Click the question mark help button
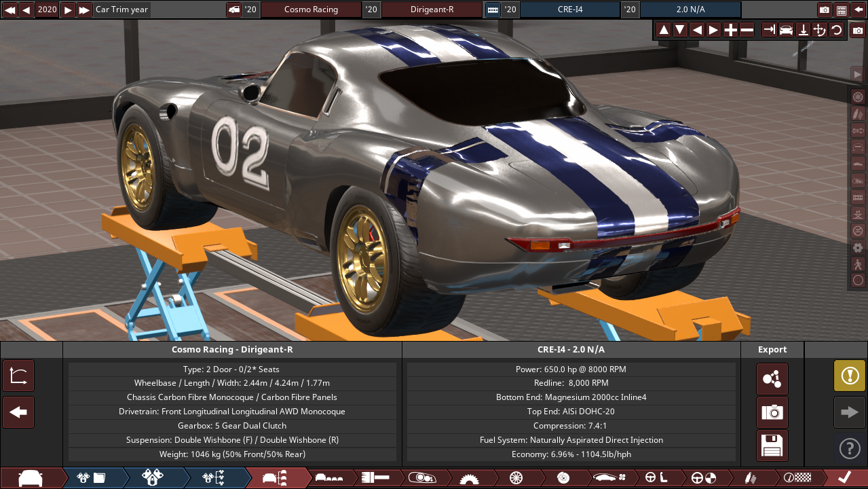This screenshot has height=489, width=868. (x=850, y=448)
